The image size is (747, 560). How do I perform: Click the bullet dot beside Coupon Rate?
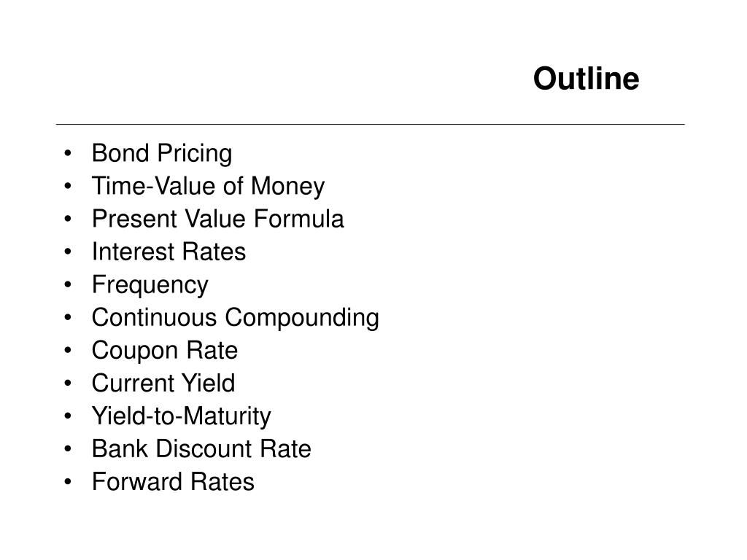[x=68, y=351]
